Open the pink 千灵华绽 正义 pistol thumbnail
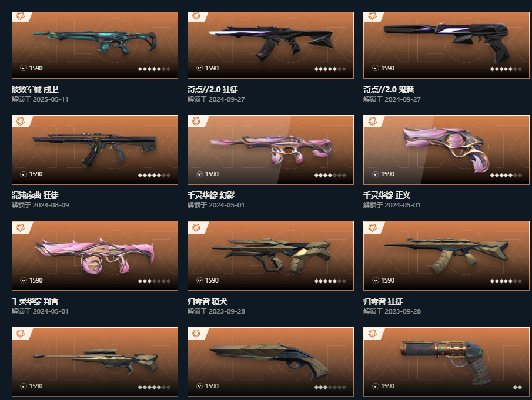 point(446,150)
